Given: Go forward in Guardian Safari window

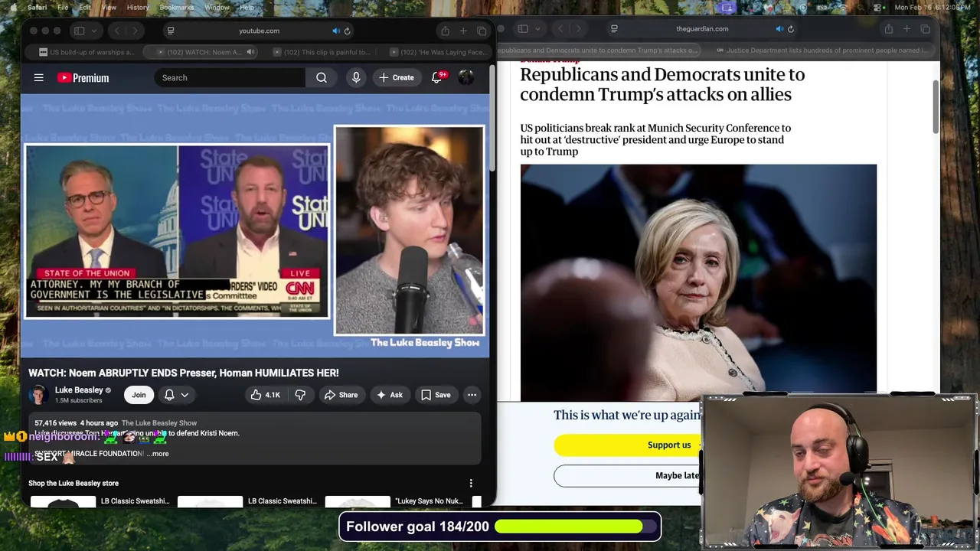Looking at the screenshot, I should (578, 29).
